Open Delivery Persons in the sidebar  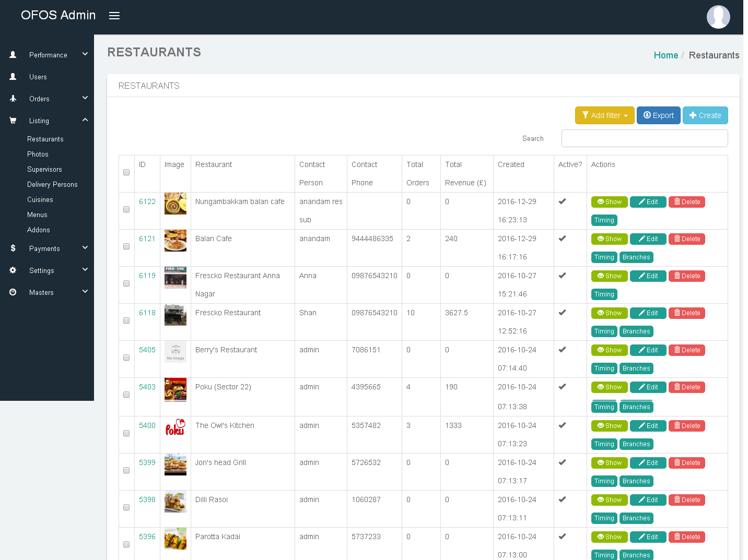52,185
